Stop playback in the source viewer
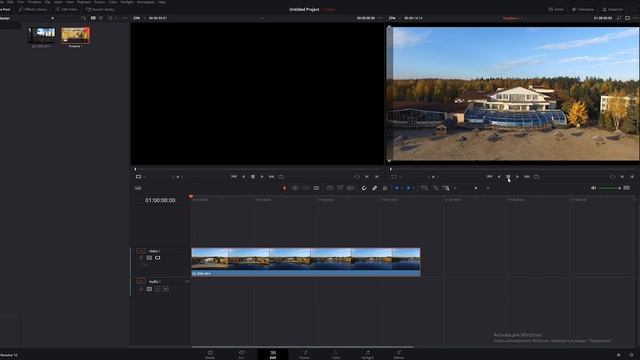640x360 pixels. tap(253, 177)
